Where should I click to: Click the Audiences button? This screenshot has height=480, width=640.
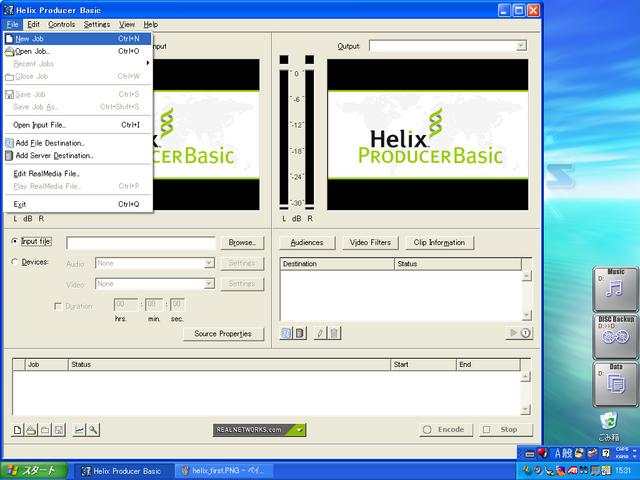(x=307, y=242)
